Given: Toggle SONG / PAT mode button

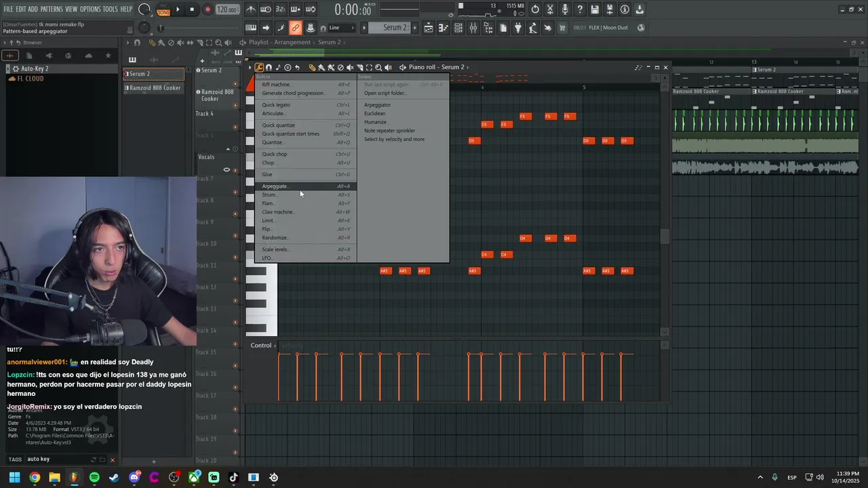Looking at the screenshot, I should point(163,9).
